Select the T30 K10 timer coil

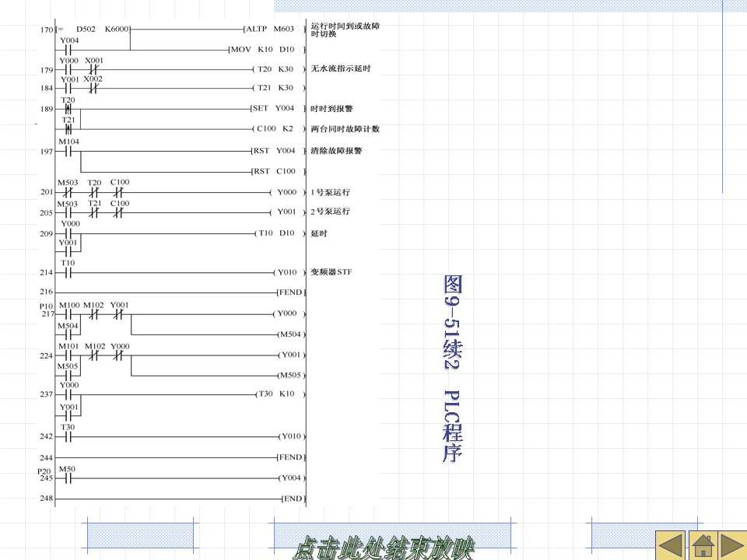click(x=278, y=394)
